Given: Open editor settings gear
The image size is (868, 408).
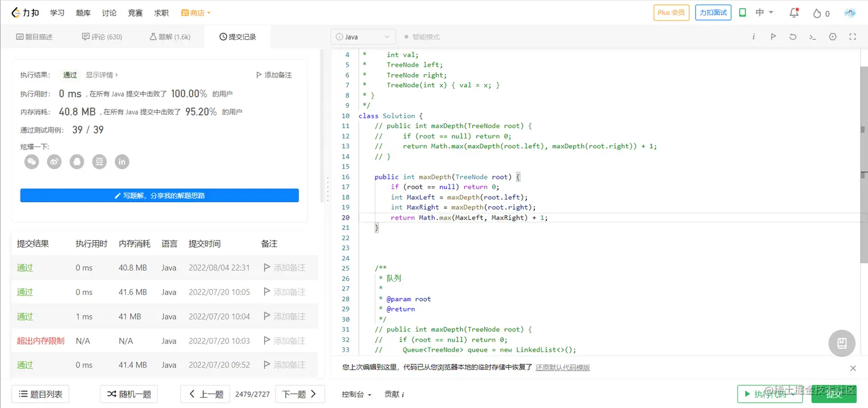Looking at the screenshot, I should [832, 37].
